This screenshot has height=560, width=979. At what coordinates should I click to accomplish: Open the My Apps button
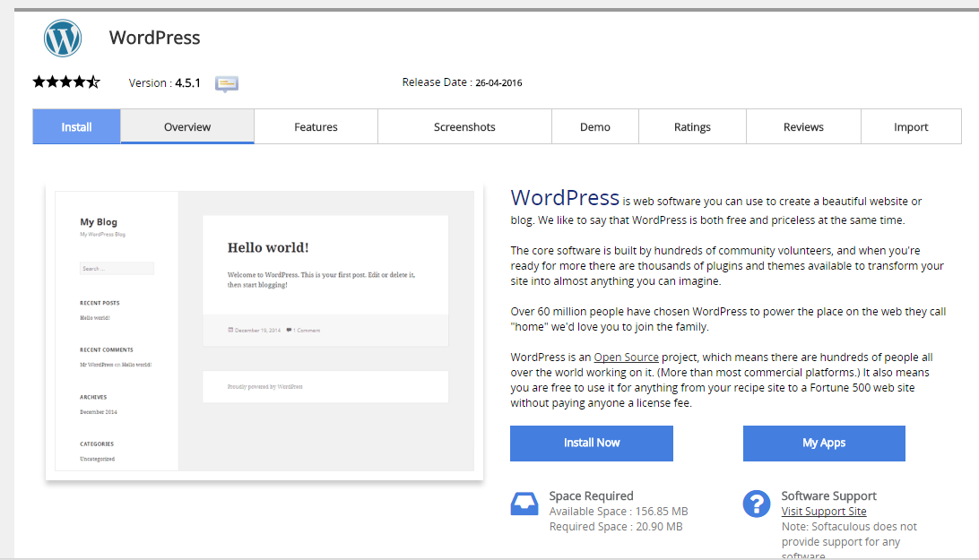824,444
